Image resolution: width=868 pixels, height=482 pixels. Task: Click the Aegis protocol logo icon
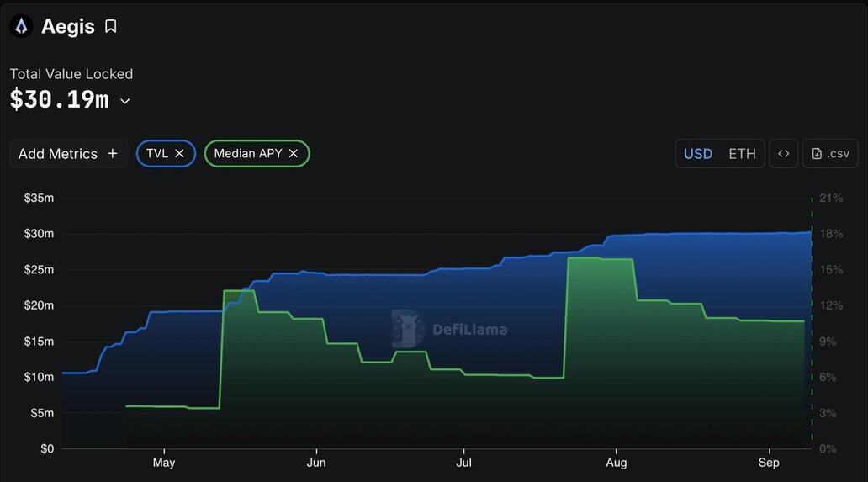[21, 26]
